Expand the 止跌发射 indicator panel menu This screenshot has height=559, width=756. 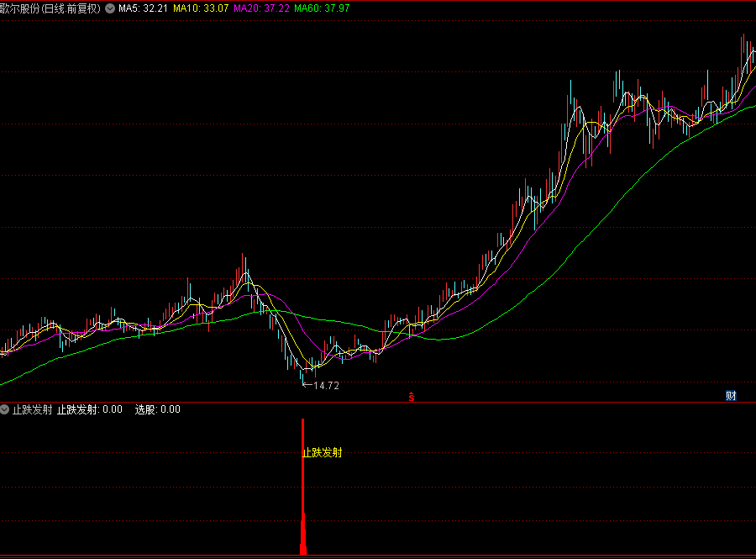pyautogui.click(x=5, y=409)
